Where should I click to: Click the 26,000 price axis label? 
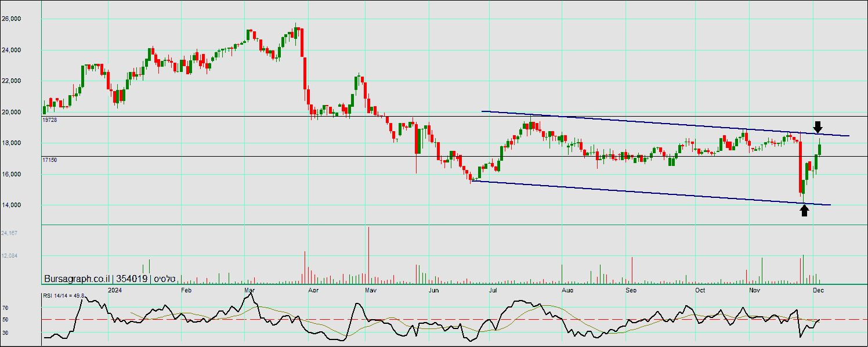(11, 19)
